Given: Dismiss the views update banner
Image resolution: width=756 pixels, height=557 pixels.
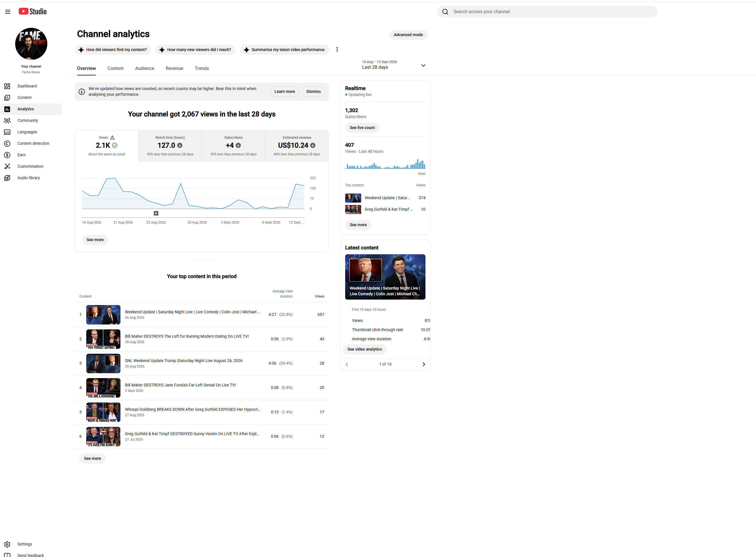Looking at the screenshot, I should pos(313,92).
